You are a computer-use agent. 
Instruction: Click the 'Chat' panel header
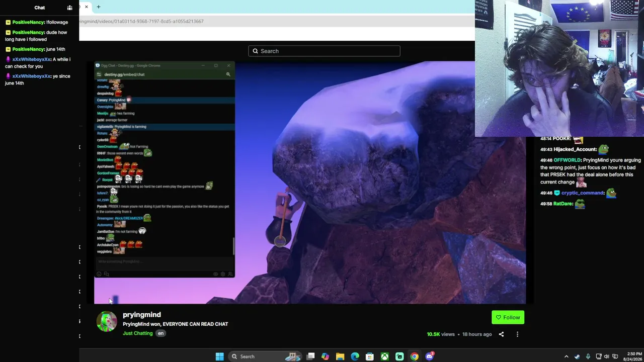[x=40, y=8]
